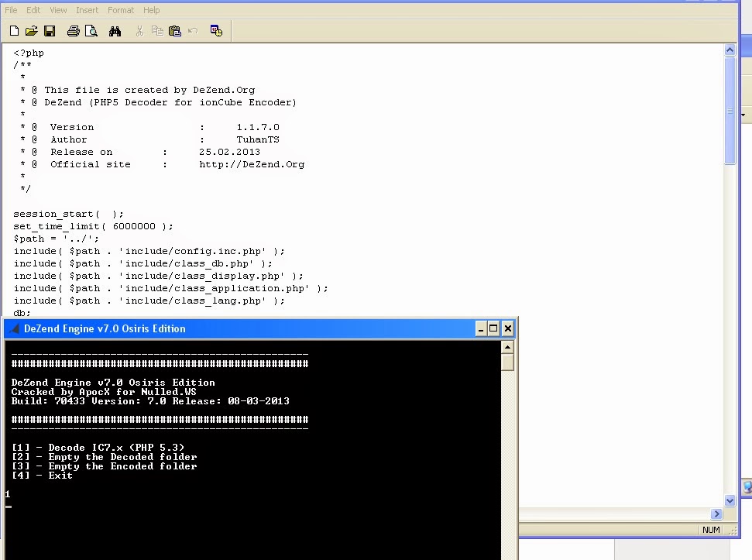The height and width of the screenshot is (560, 752).
Task: Open the View menu
Action: 58,10
